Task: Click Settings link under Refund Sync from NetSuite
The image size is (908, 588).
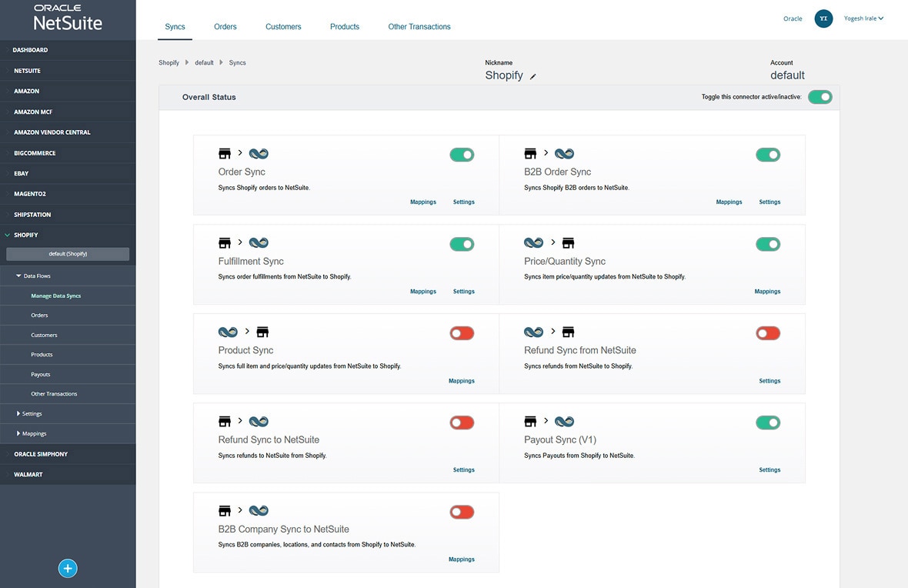Action: pos(769,380)
